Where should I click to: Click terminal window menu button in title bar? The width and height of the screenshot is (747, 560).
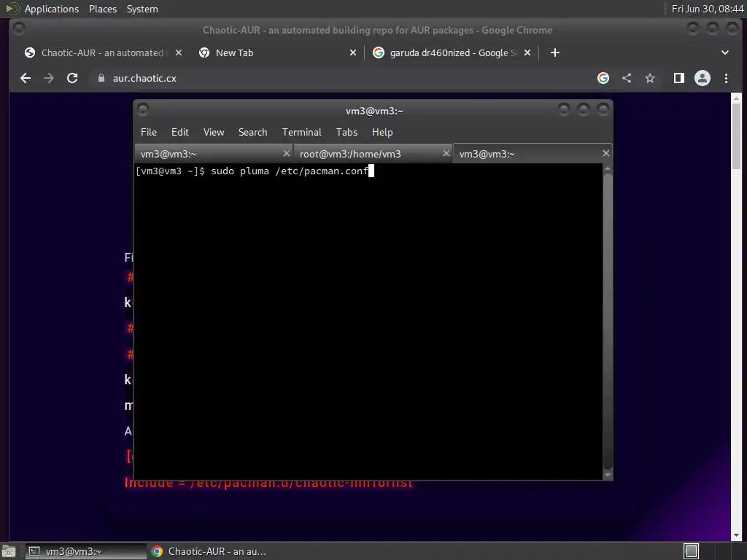pyautogui.click(x=143, y=110)
